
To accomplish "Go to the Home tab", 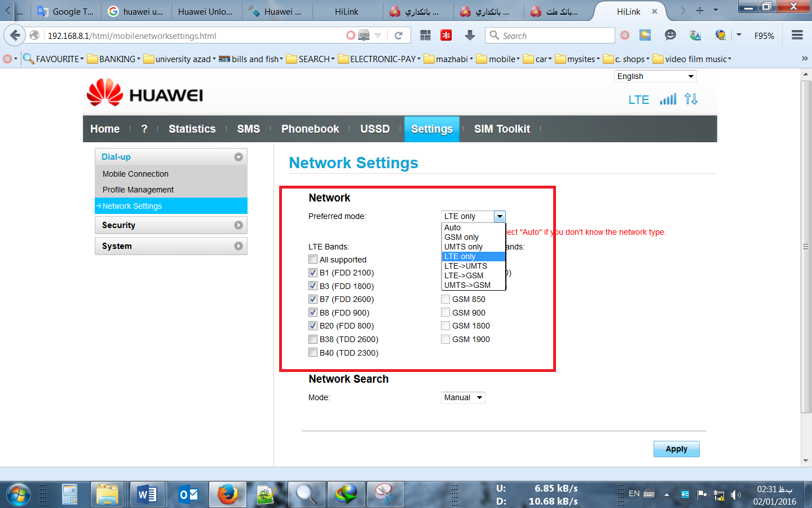I will 105,129.
